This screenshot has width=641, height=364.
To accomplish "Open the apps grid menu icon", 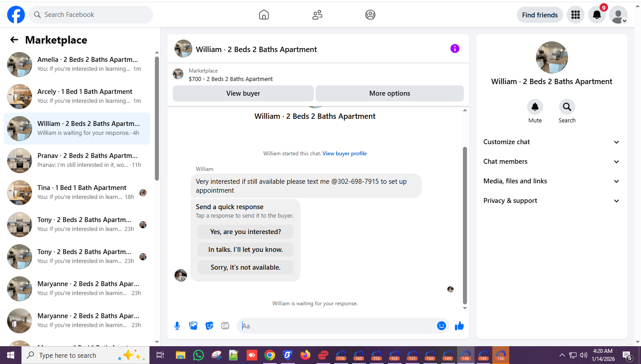I will (x=576, y=15).
